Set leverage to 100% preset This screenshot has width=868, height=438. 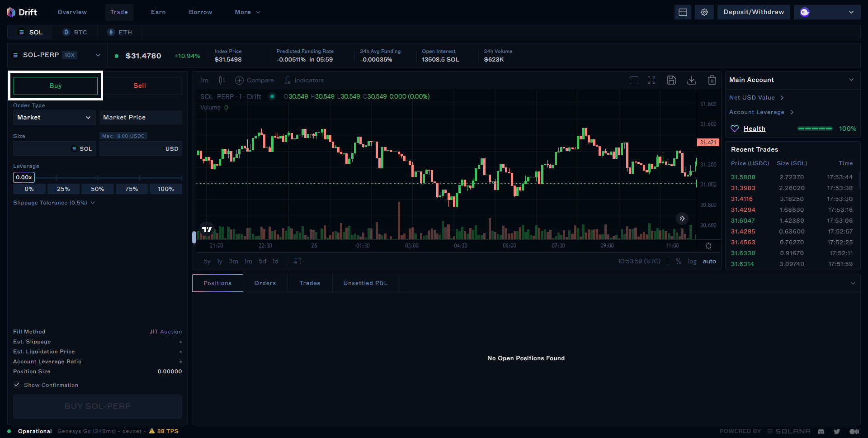[x=165, y=189]
